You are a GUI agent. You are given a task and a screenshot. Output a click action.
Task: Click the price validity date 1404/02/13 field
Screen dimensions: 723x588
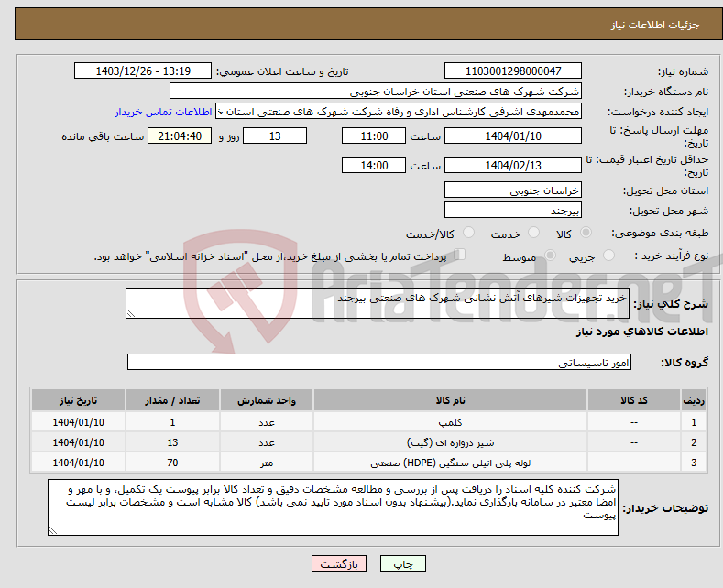(x=513, y=165)
